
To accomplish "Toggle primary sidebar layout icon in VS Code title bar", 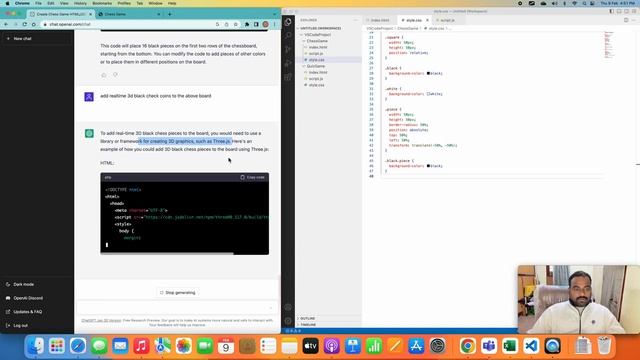I will (611, 11).
